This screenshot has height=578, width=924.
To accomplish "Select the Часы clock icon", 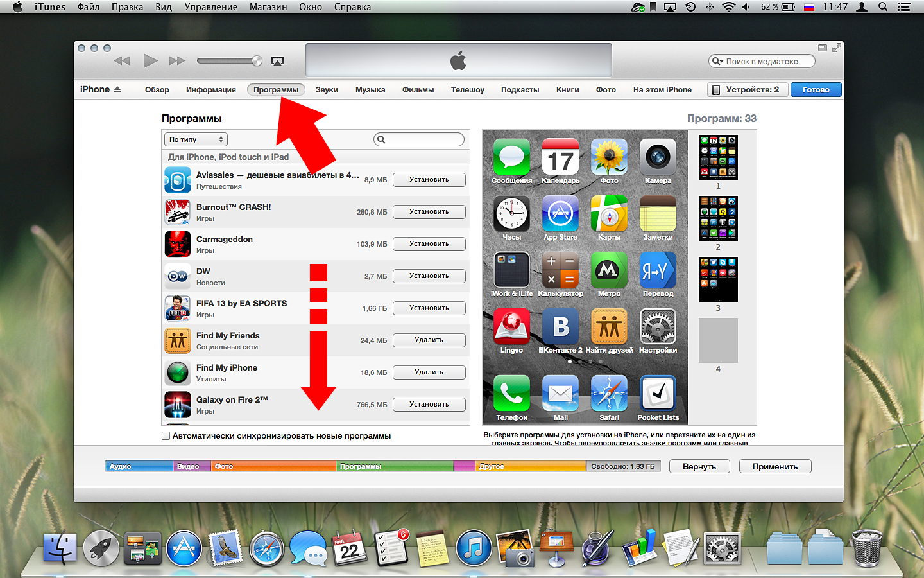I will [511, 213].
